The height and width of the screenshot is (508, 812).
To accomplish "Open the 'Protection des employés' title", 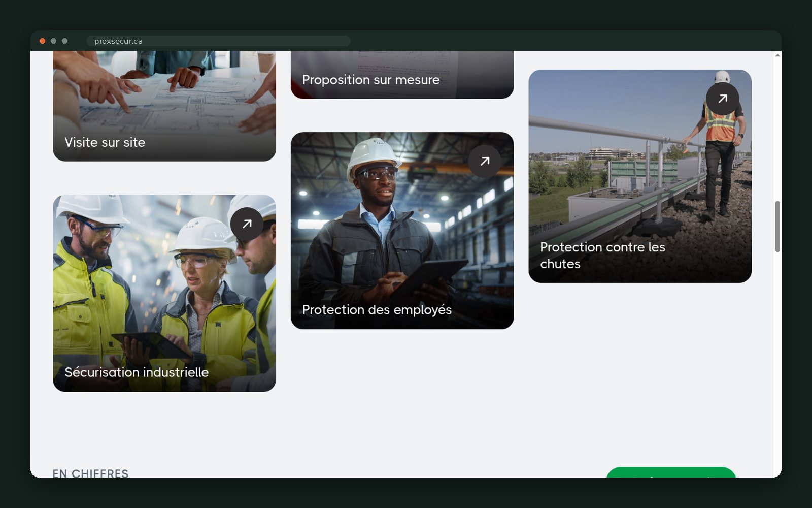I will (377, 310).
